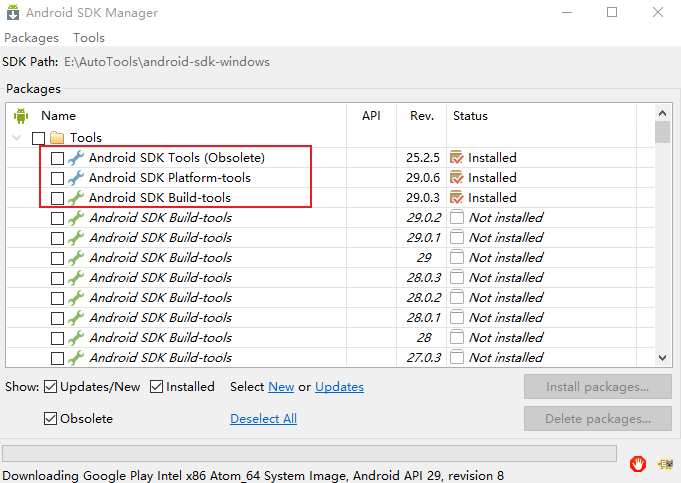Click wrench icon for Android SDK Platform-tools
Image resolution: width=681 pixels, height=483 pixels.
76,178
